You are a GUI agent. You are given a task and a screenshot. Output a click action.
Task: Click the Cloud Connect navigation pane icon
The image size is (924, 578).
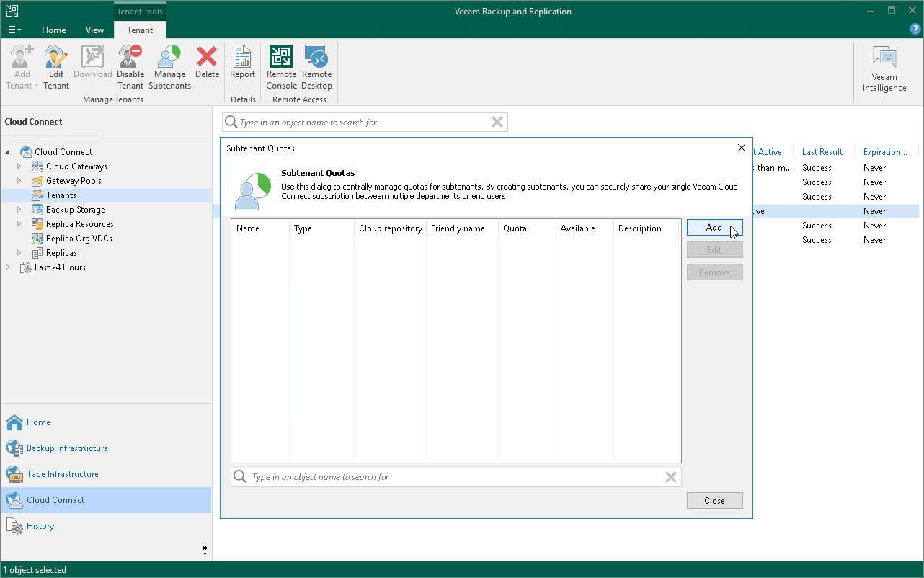pyautogui.click(x=14, y=500)
